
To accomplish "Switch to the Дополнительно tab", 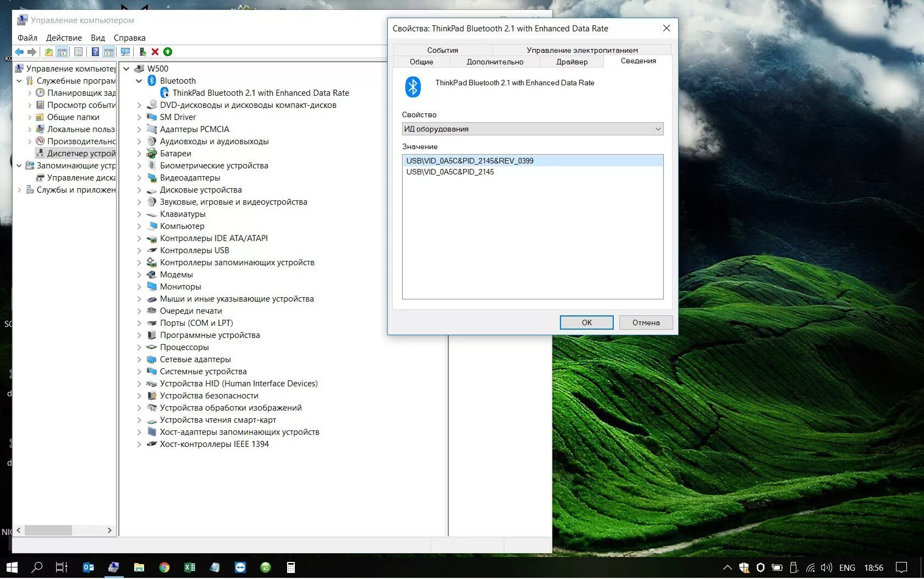I will [x=495, y=62].
